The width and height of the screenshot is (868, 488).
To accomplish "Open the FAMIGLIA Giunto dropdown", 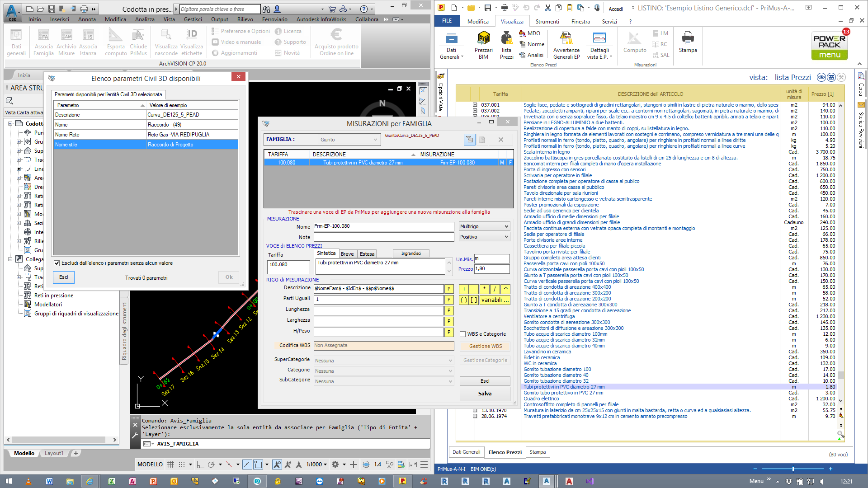I will coord(348,140).
